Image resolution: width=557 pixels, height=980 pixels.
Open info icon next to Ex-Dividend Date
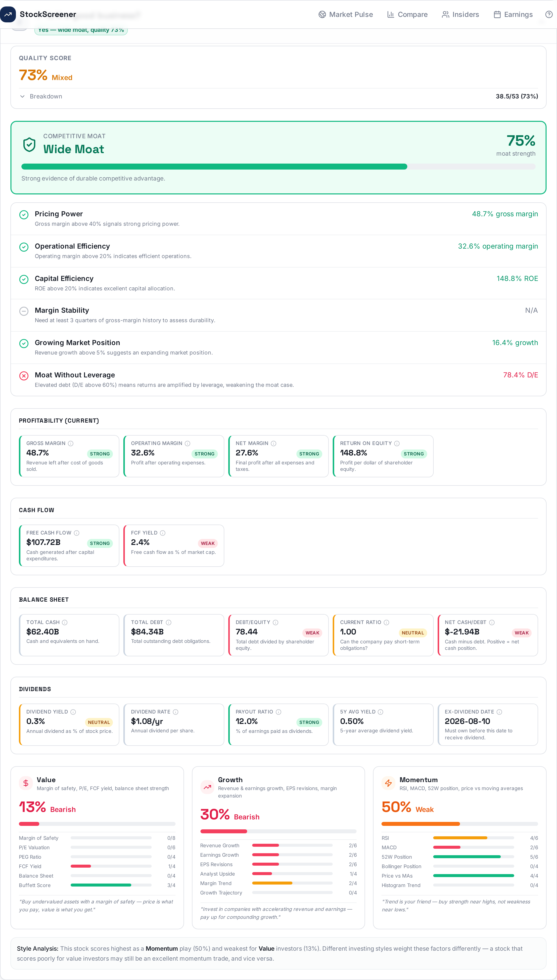499,712
